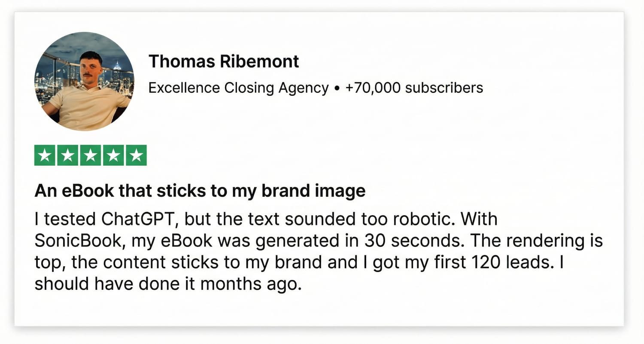Open the Thomas Ribemont reviewer name
The width and height of the screenshot is (644, 344).
pos(223,62)
